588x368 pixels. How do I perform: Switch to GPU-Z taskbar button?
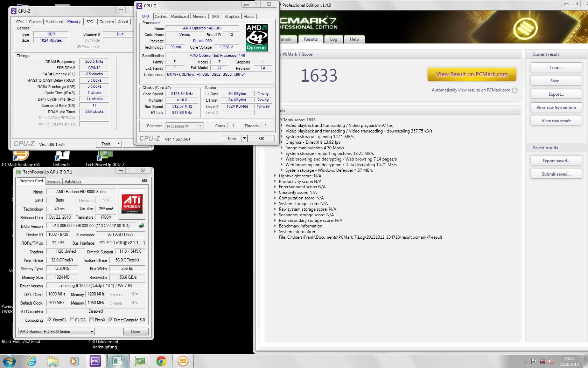pyautogui.click(x=139, y=361)
